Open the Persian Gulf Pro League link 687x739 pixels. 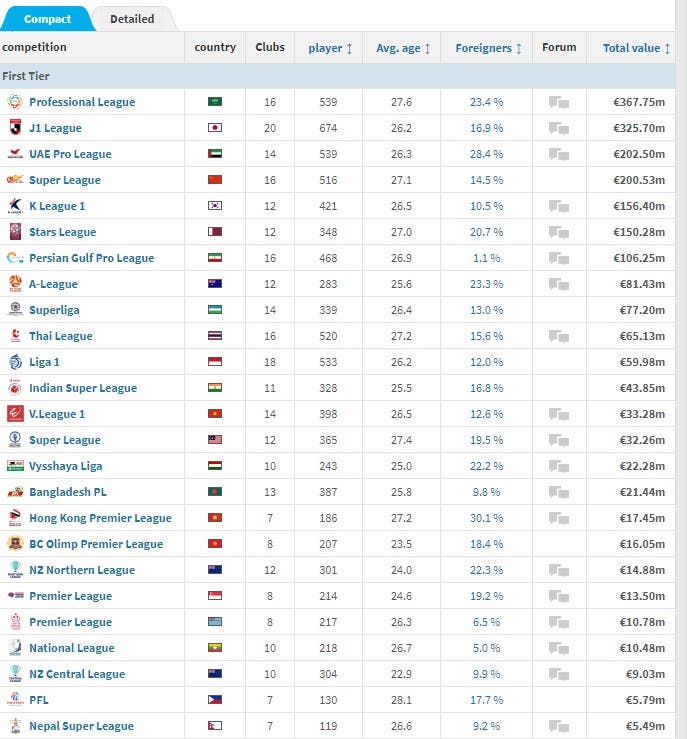coord(91,258)
